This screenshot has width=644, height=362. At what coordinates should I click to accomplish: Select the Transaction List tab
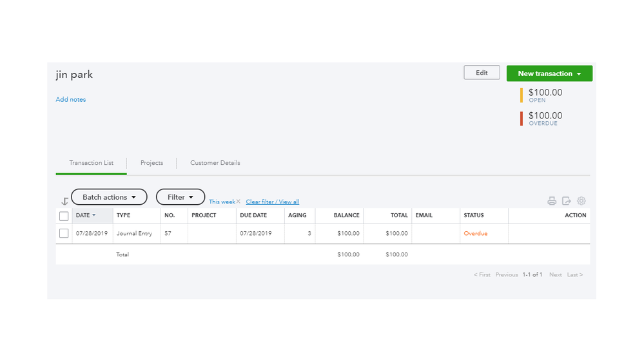coord(91,163)
